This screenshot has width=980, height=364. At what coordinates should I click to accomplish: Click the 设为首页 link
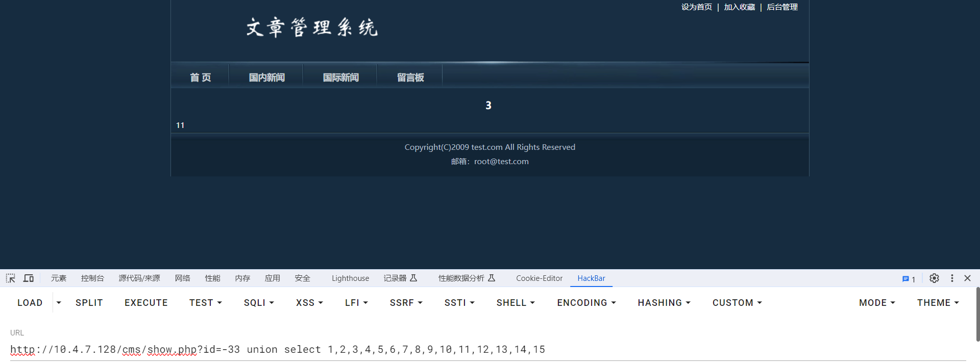click(697, 7)
